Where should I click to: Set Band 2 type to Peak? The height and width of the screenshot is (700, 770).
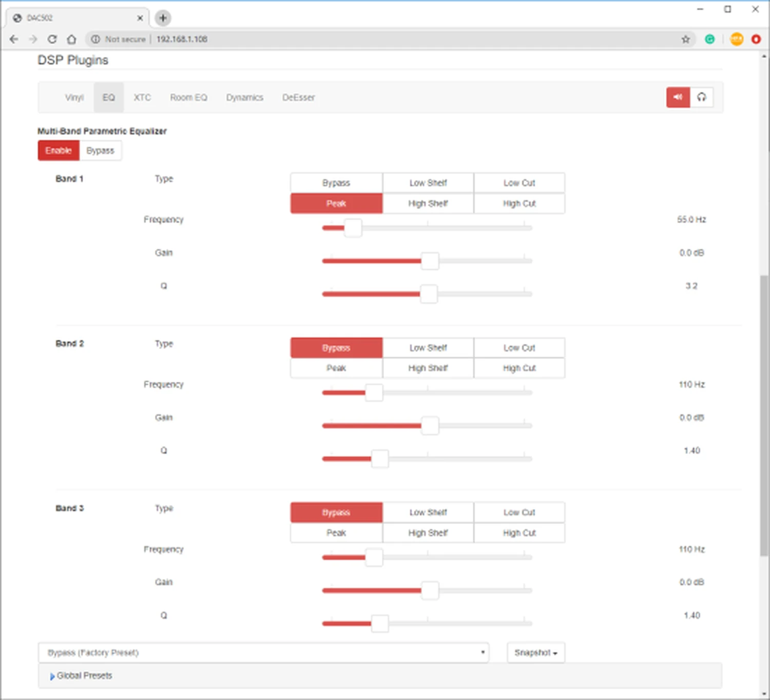[336, 368]
